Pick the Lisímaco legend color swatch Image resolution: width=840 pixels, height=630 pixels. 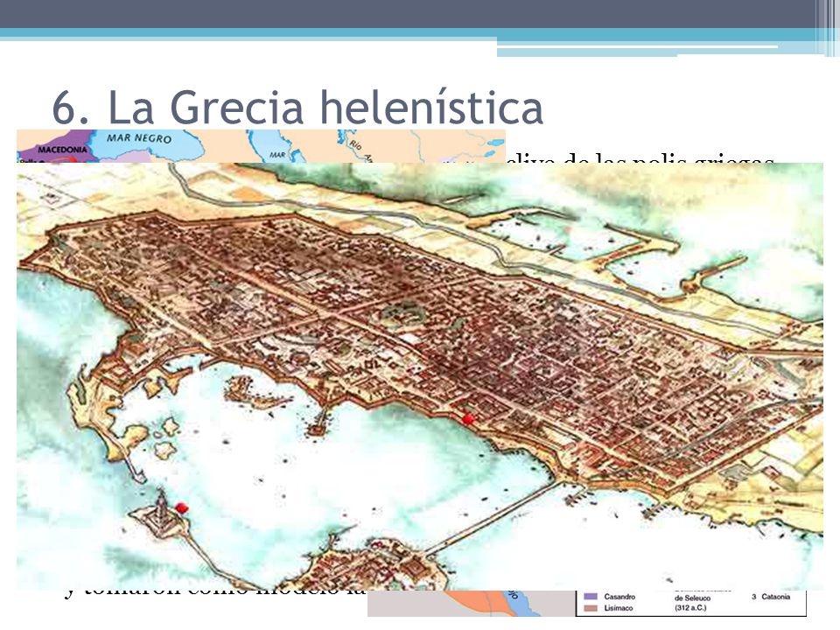coord(591,609)
